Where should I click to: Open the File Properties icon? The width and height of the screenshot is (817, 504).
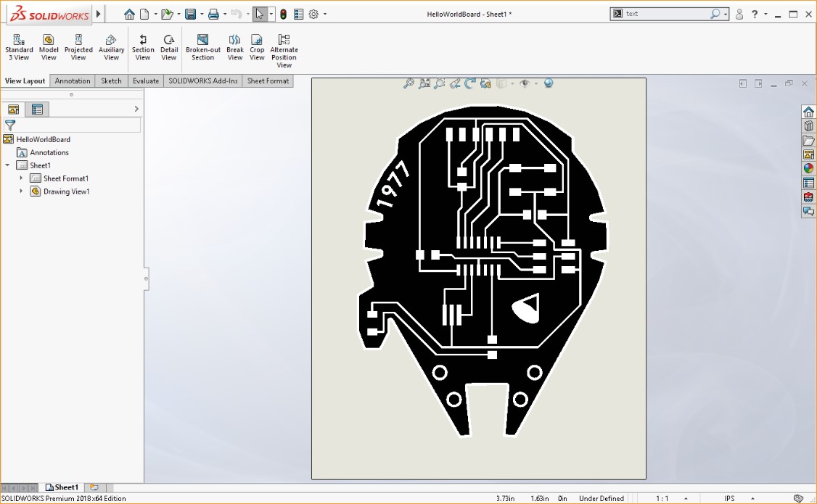click(x=298, y=14)
